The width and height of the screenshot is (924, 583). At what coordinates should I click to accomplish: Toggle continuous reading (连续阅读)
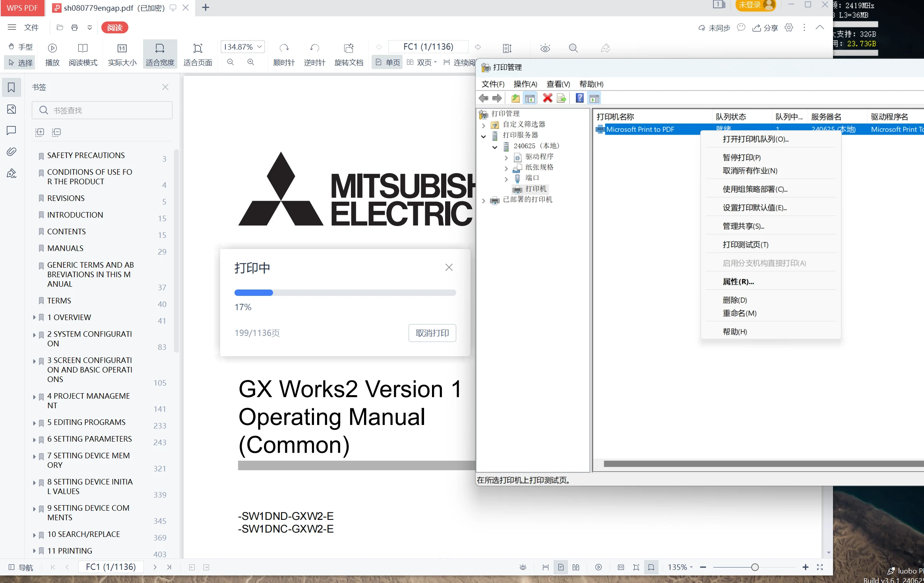[459, 62]
